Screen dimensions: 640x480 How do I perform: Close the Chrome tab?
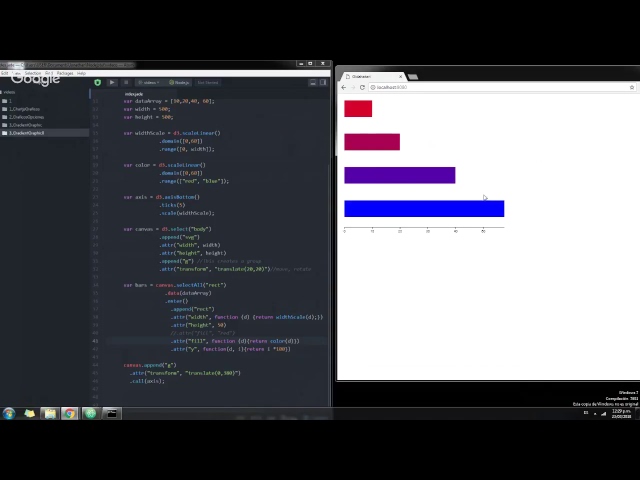(x=400, y=76)
